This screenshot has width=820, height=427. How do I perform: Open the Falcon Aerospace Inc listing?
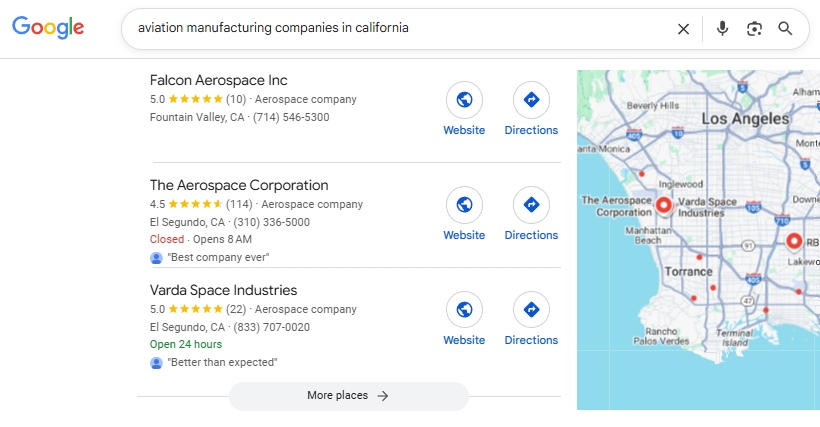(219, 80)
